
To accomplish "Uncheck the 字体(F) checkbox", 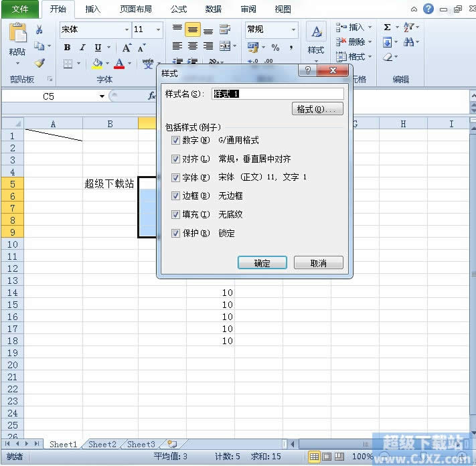I will click(175, 177).
